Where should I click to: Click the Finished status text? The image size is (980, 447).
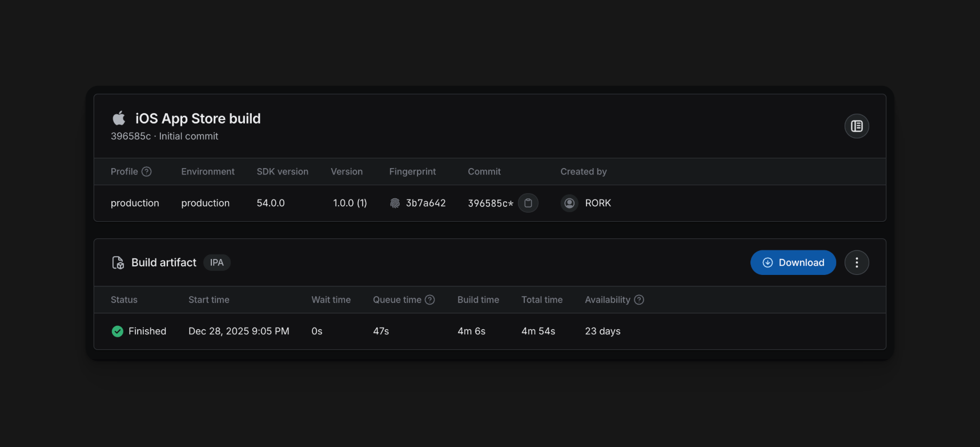click(x=147, y=331)
